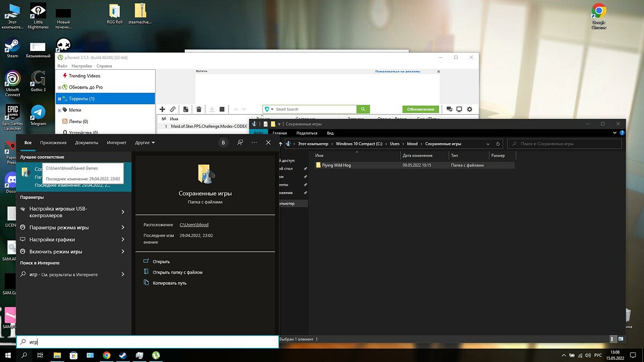Click the trash icon to remove torrent
Viewport: 644px width, 362px height.
(x=199, y=109)
